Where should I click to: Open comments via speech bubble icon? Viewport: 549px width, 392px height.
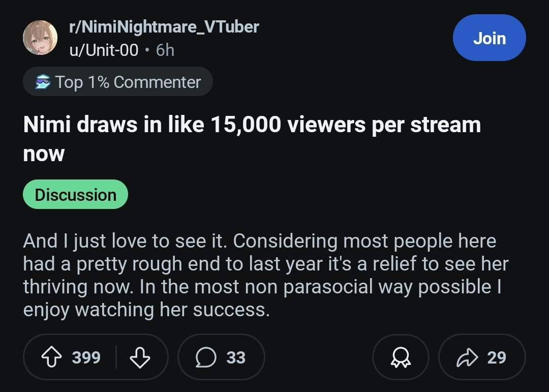pos(205,357)
